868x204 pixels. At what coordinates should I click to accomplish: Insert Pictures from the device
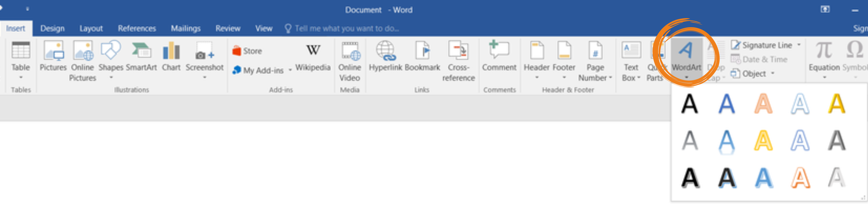click(x=53, y=56)
